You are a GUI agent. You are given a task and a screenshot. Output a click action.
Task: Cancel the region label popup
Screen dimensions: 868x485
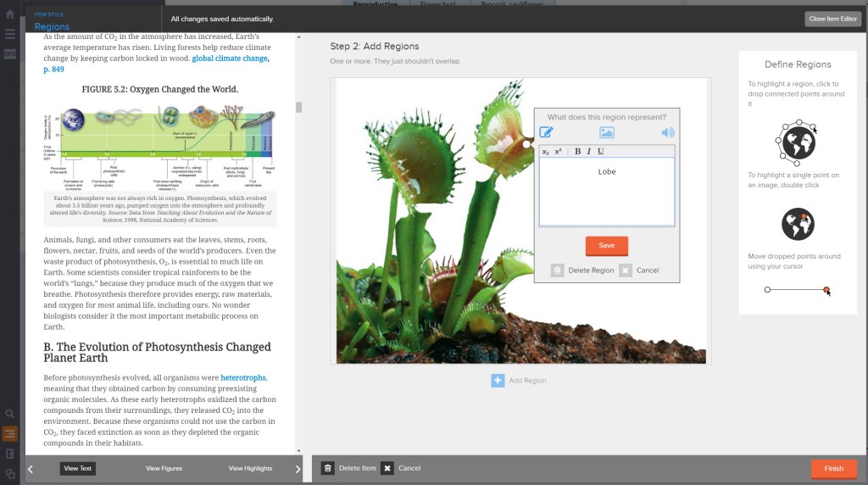point(626,270)
